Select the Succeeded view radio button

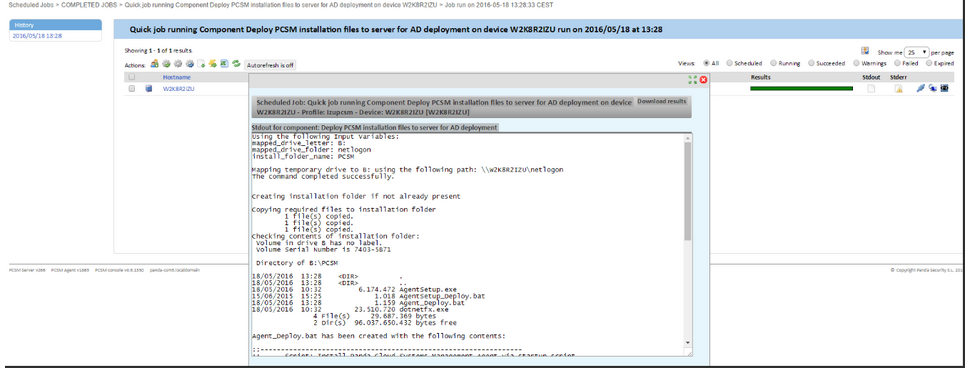pyautogui.click(x=811, y=63)
